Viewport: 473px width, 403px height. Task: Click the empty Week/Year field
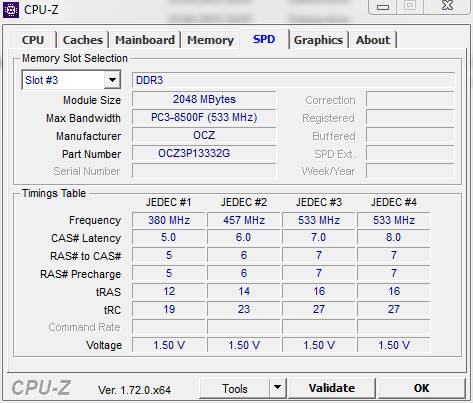(x=410, y=171)
